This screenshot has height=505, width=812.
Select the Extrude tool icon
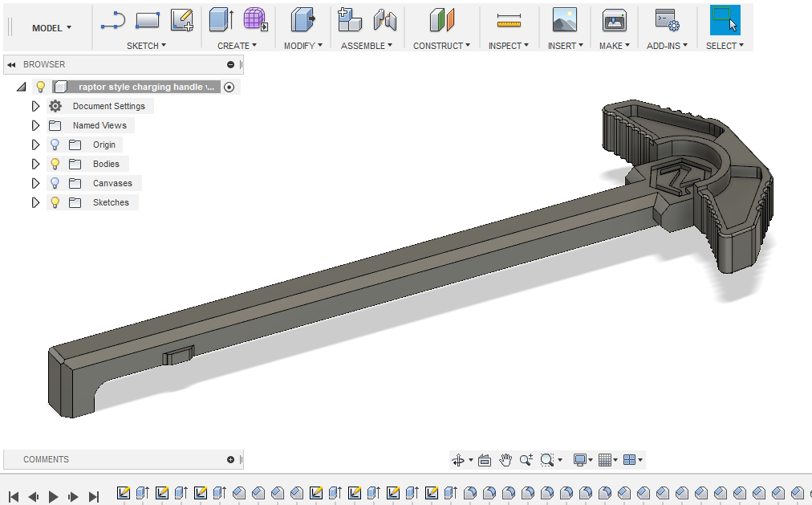(x=221, y=20)
